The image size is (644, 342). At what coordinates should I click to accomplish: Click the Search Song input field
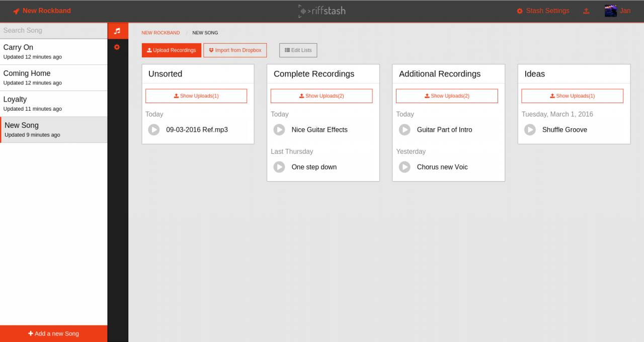(53, 30)
